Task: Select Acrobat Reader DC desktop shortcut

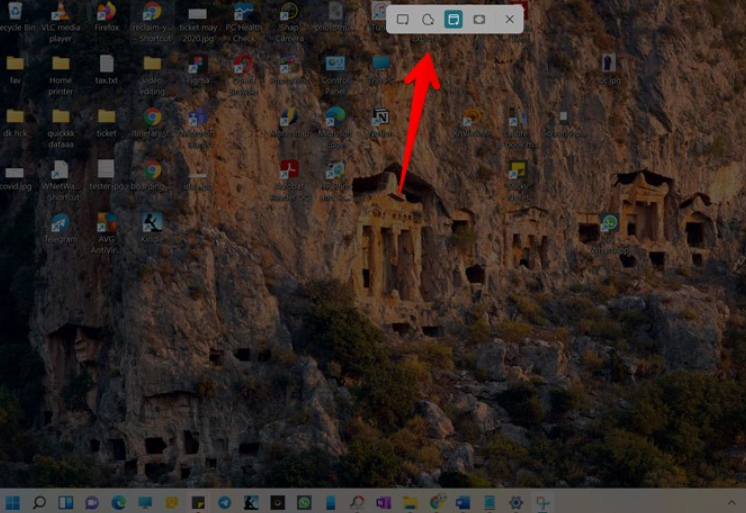Action: click(x=289, y=181)
